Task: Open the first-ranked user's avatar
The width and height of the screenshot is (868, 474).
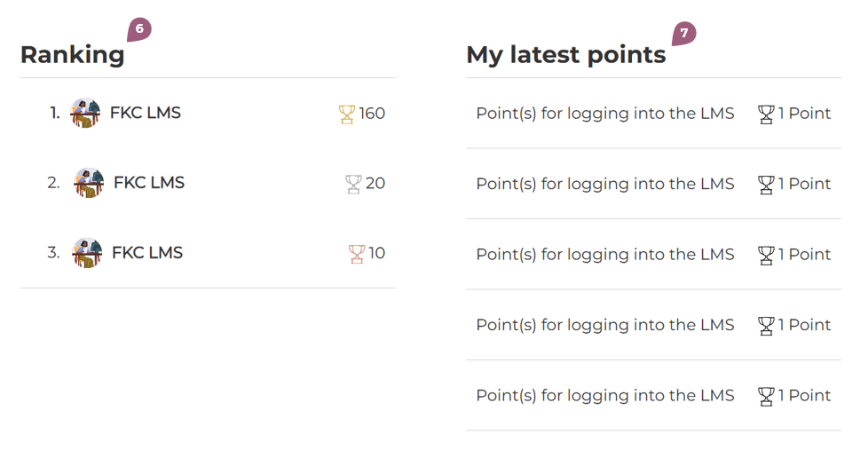Action: click(85, 113)
